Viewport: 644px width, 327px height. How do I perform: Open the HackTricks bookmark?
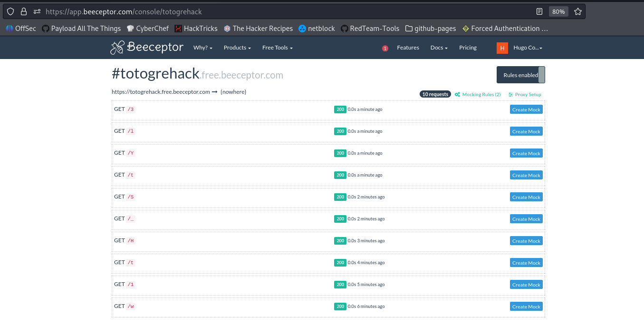(196, 29)
